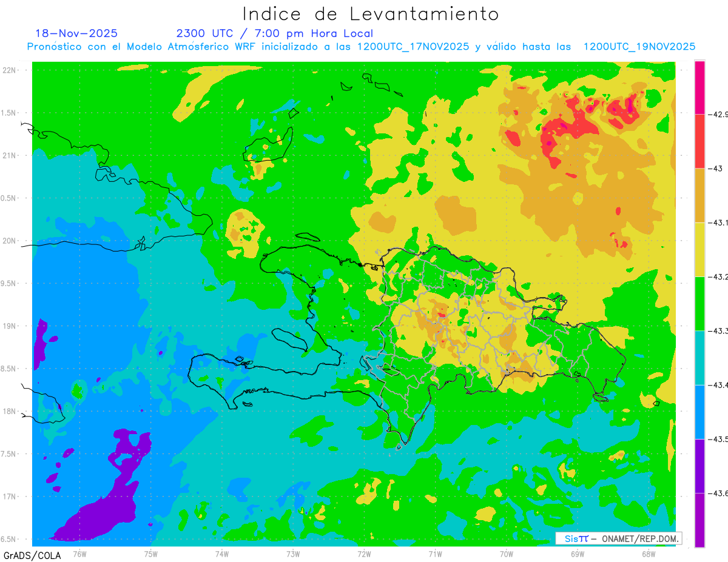Click the "22N" latitude label
The height and width of the screenshot is (562, 728).
click(10, 70)
